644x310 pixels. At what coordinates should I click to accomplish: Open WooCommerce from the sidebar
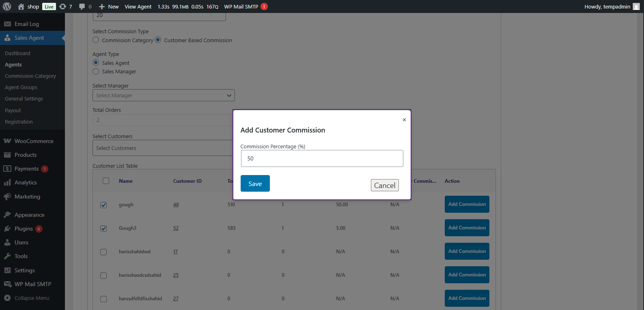coord(34,141)
